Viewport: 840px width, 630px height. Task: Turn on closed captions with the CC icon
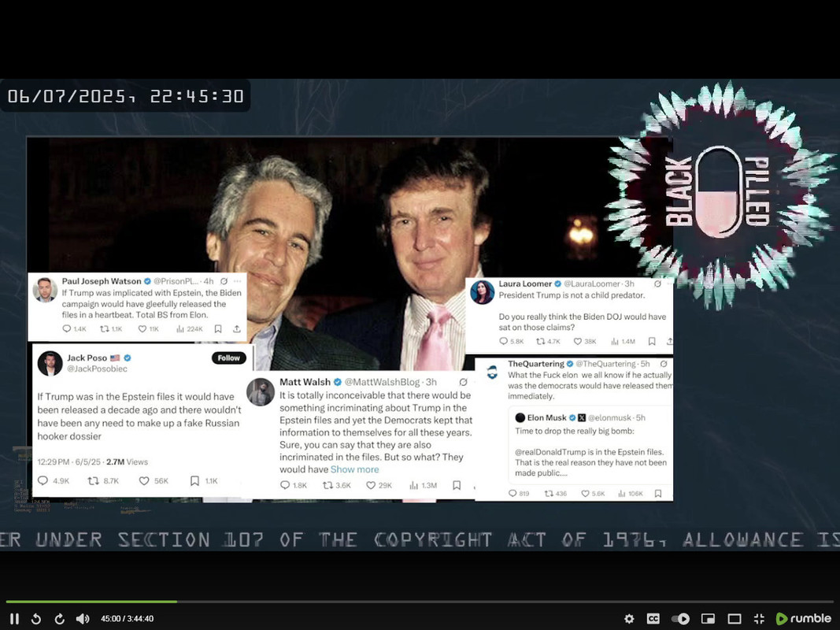click(x=653, y=619)
